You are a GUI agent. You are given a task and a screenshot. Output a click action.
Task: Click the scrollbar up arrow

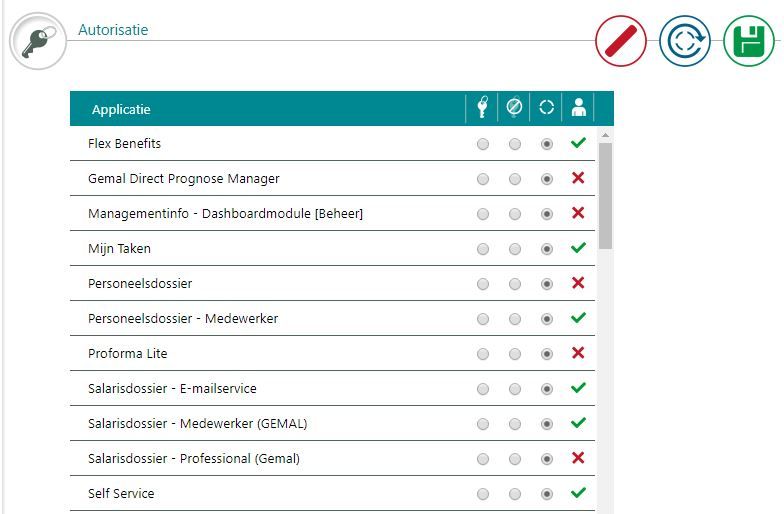coord(605,134)
